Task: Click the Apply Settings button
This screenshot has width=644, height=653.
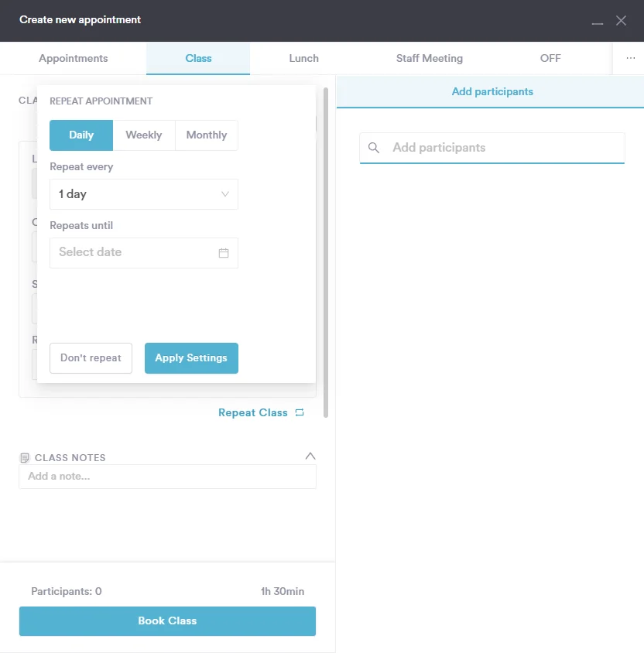Action: 191,358
